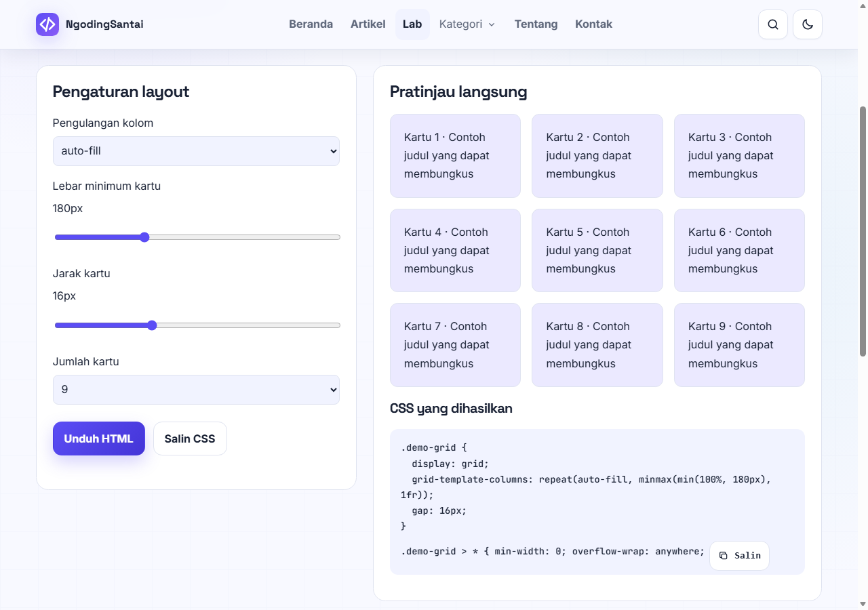The height and width of the screenshot is (610, 868).
Task: Click the Kartu 5 preview card
Action: [x=597, y=251]
